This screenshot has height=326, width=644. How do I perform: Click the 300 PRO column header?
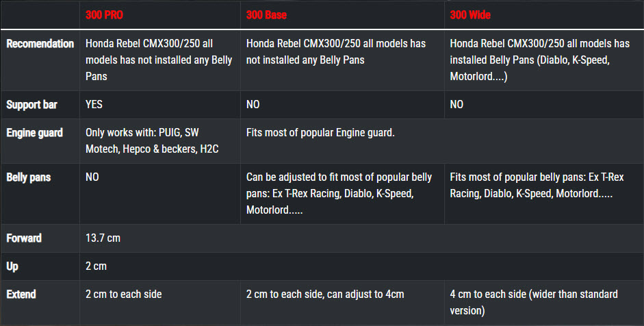[104, 15]
